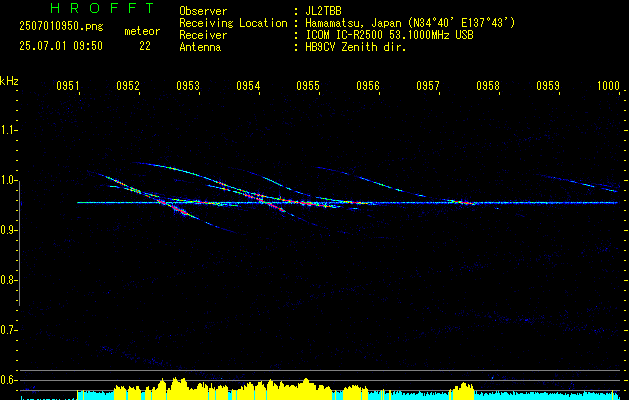Click the meteor count 22

[145, 46]
